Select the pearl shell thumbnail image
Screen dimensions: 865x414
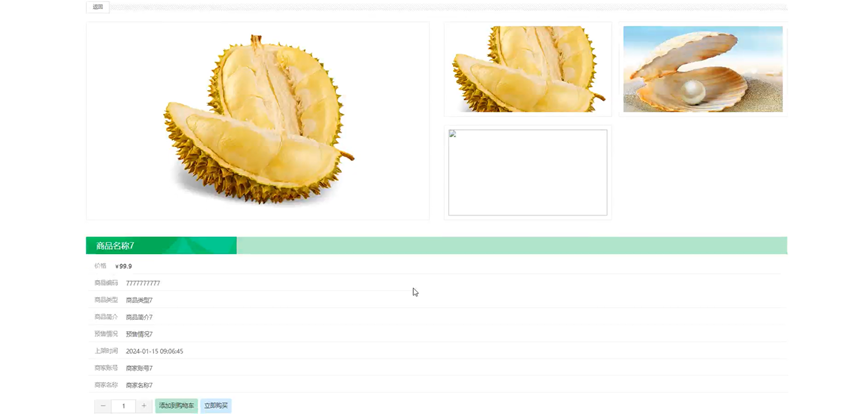[x=703, y=69]
